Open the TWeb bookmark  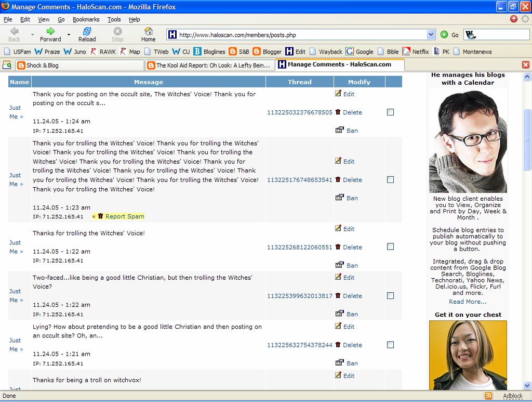(x=156, y=51)
